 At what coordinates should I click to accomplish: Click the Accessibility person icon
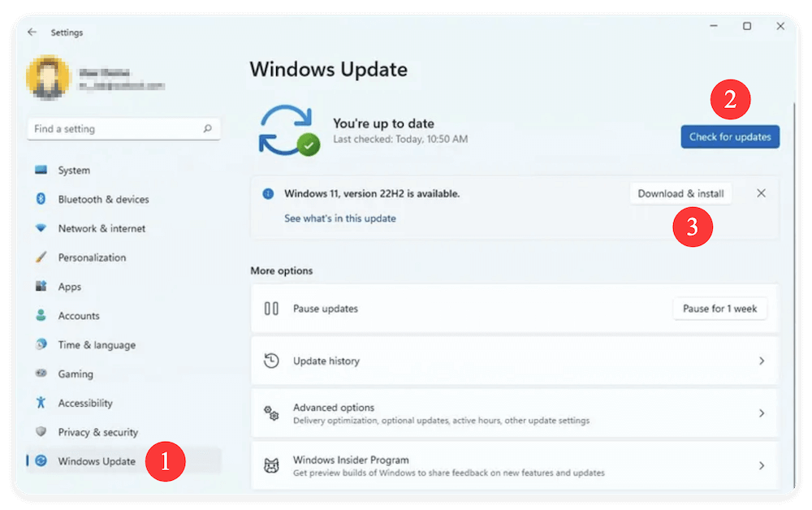tap(42, 403)
